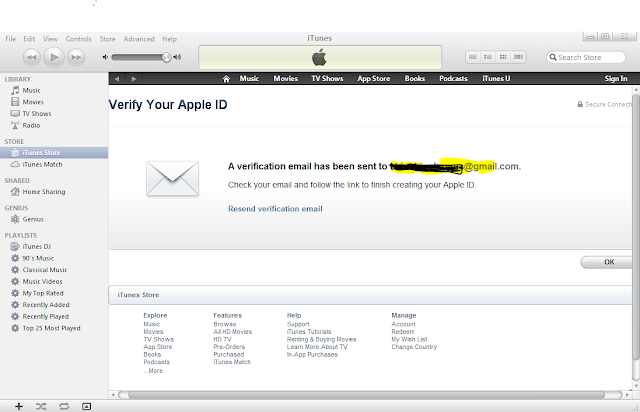This screenshot has width=640, height=412.
Task: Open the View menu
Action: 50,39
